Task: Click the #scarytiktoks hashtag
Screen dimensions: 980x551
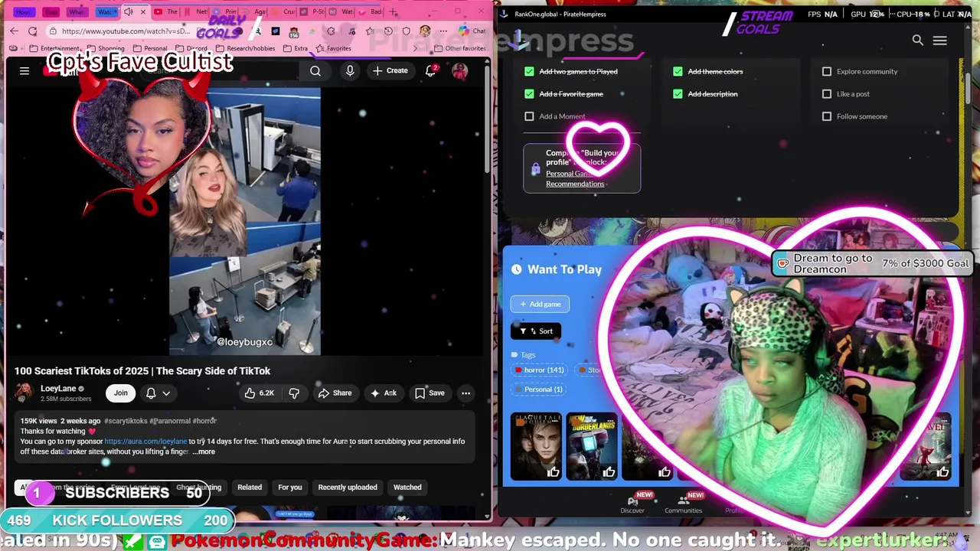Action: [126, 421]
